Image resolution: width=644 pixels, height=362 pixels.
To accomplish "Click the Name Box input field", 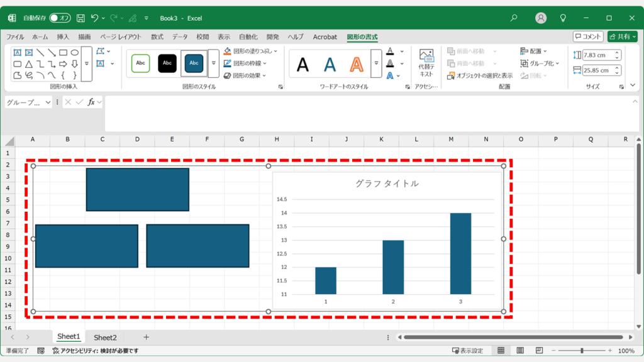I will (24, 102).
